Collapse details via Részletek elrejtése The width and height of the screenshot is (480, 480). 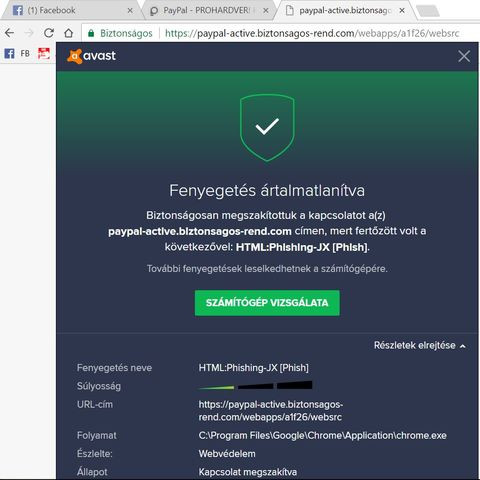419,345
